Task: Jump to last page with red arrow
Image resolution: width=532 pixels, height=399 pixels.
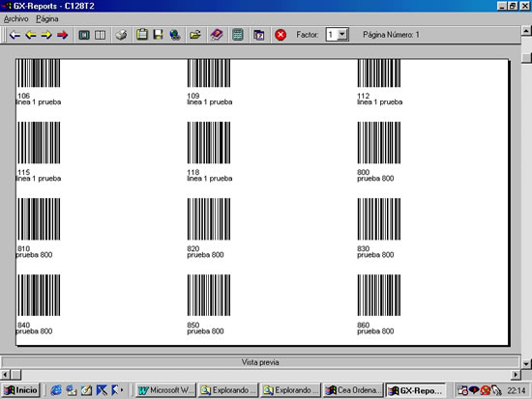Action: [x=62, y=35]
